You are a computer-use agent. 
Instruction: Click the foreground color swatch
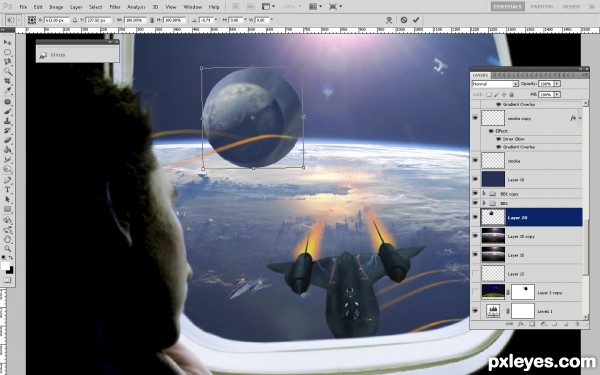[5, 266]
